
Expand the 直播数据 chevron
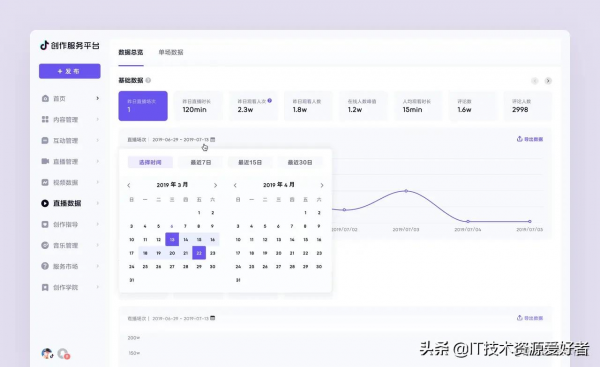[98, 203]
